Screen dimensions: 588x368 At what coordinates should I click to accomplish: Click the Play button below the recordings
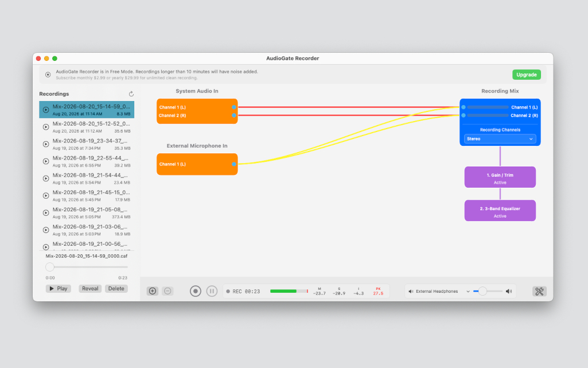click(x=59, y=288)
